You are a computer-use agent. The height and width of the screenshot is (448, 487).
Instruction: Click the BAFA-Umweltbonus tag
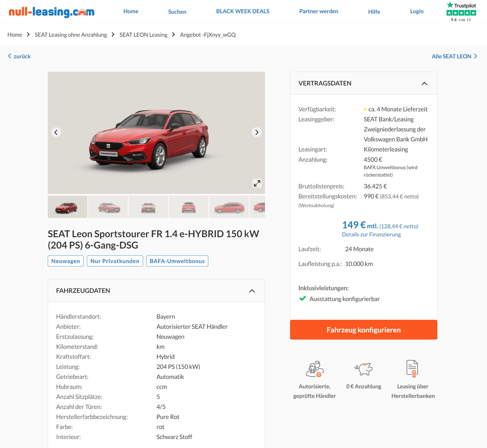pyautogui.click(x=177, y=261)
